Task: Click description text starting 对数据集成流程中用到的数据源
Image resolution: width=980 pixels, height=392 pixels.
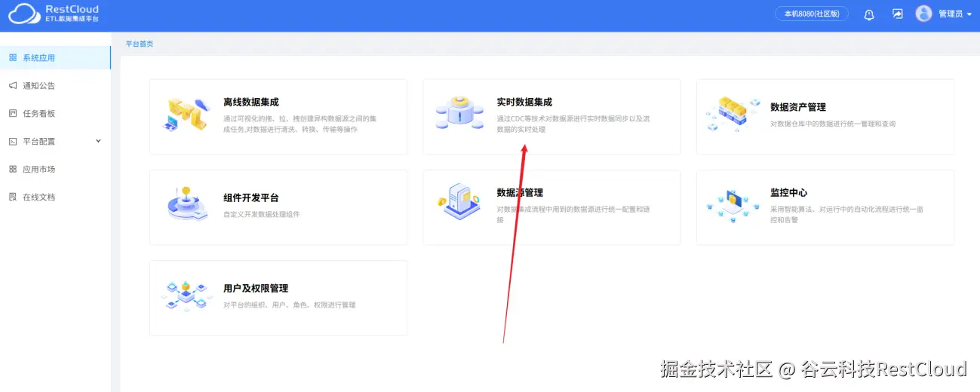Action: (573, 215)
